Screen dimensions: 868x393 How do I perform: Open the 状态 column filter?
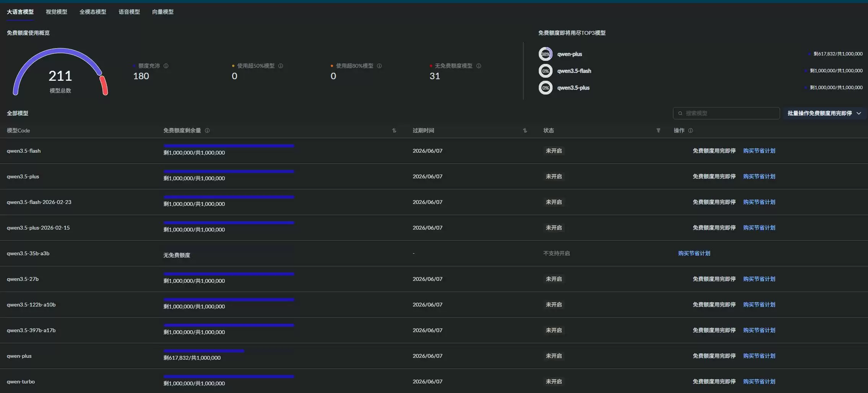click(x=658, y=130)
